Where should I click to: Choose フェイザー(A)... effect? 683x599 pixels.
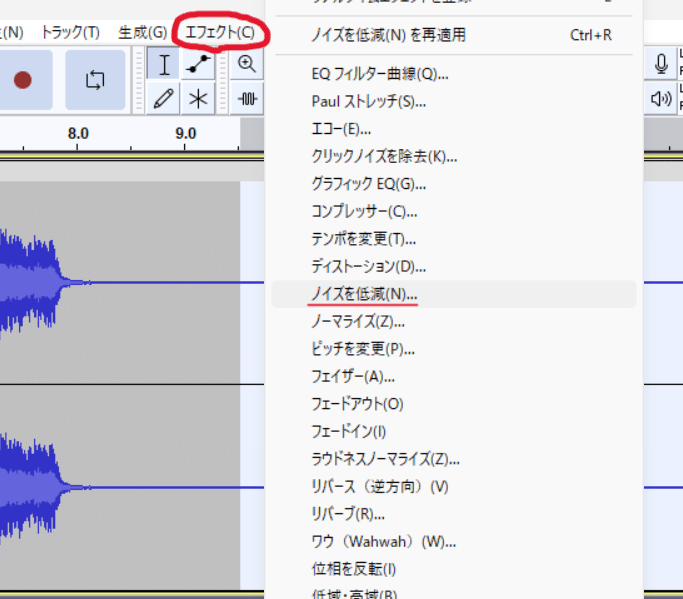click(453, 376)
